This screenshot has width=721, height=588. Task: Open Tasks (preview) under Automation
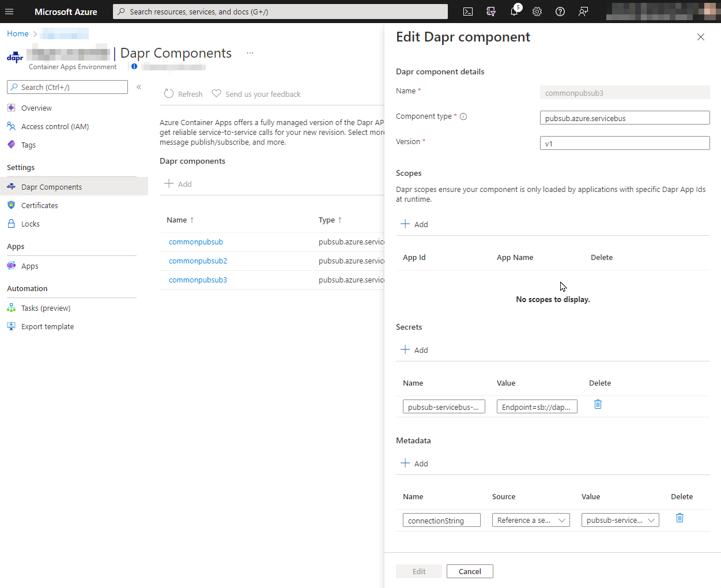pos(44,307)
